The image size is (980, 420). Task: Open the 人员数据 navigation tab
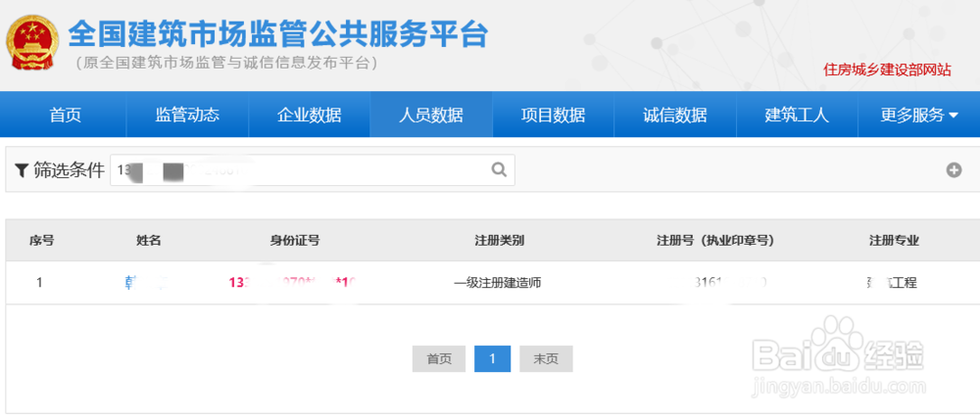pyautogui.click(x=431, y=115)
